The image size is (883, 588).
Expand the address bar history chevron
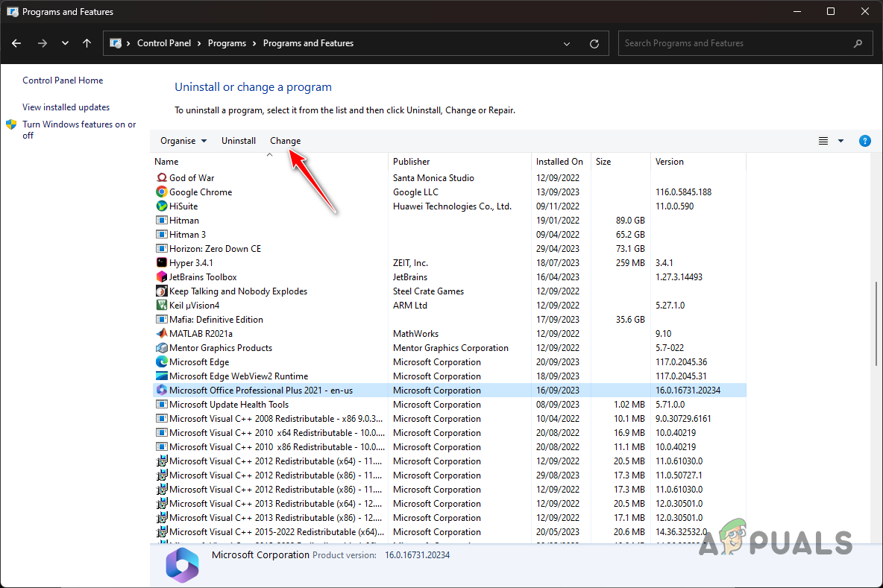(x=567, y=43)
